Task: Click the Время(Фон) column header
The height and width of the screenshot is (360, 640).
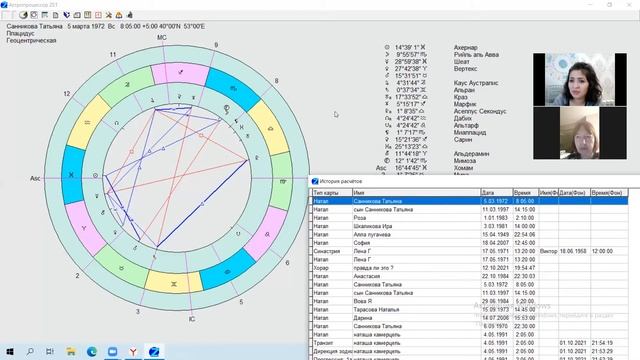Action: click(x=609, y=193)
